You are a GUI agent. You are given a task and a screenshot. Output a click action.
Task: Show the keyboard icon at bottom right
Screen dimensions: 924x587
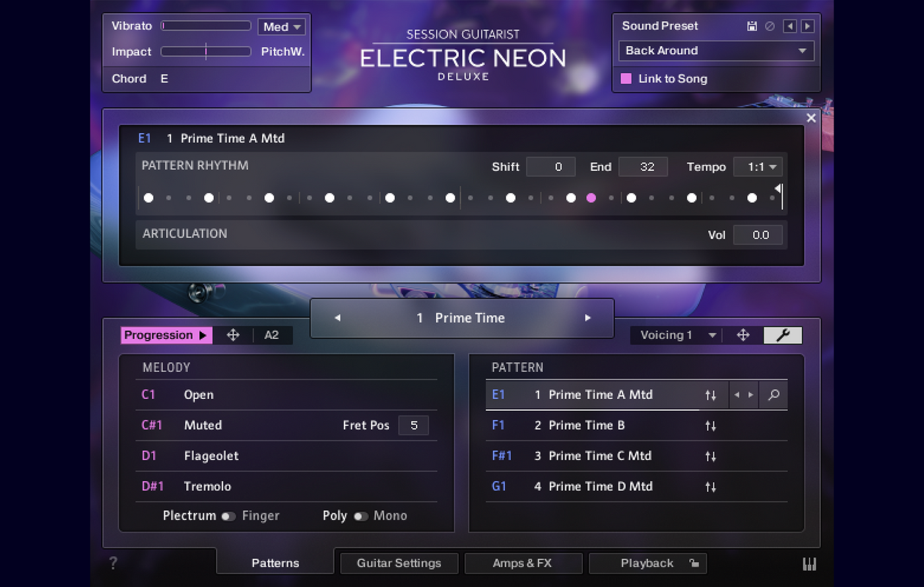click(809, 564)
